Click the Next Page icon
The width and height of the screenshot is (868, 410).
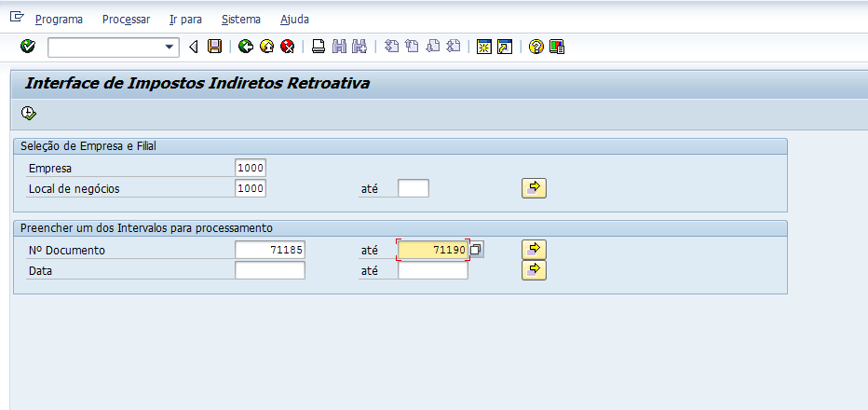click(433, 47)
